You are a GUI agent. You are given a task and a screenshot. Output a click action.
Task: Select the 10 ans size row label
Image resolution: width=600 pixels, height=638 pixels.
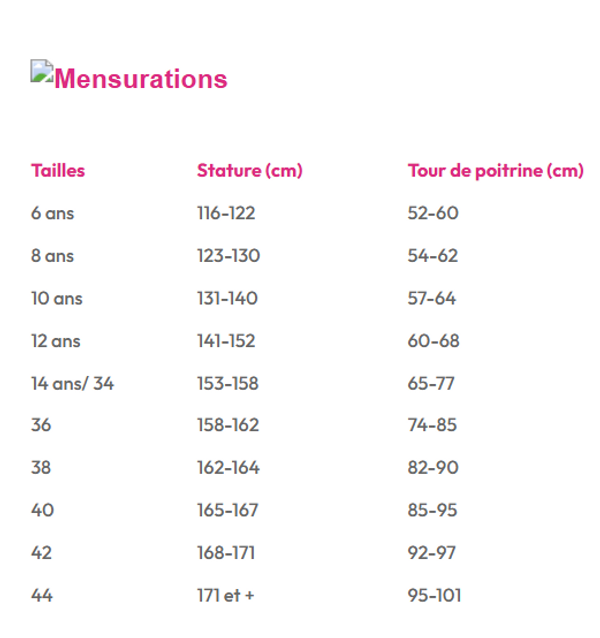point(56,298)
